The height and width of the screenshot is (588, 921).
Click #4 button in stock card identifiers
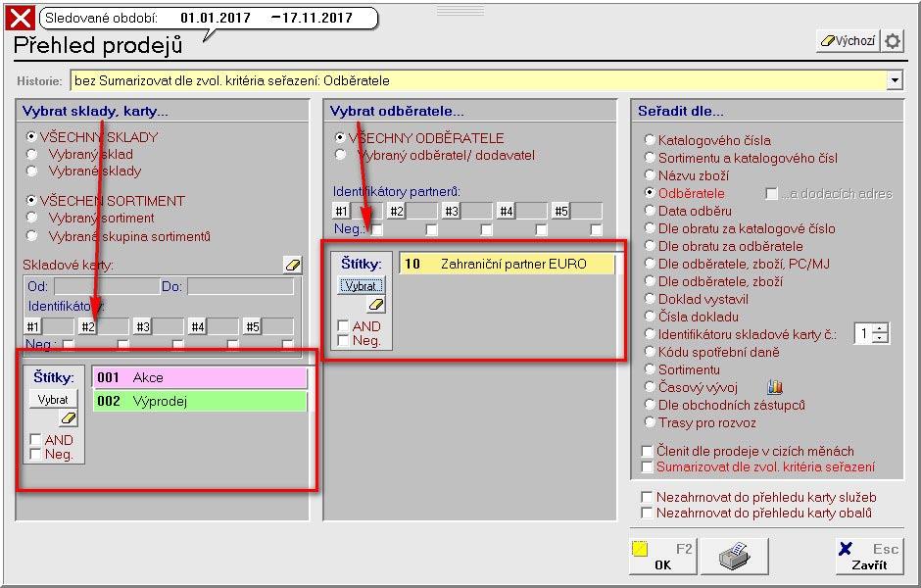pyautogui.click(x=197, y=326)
